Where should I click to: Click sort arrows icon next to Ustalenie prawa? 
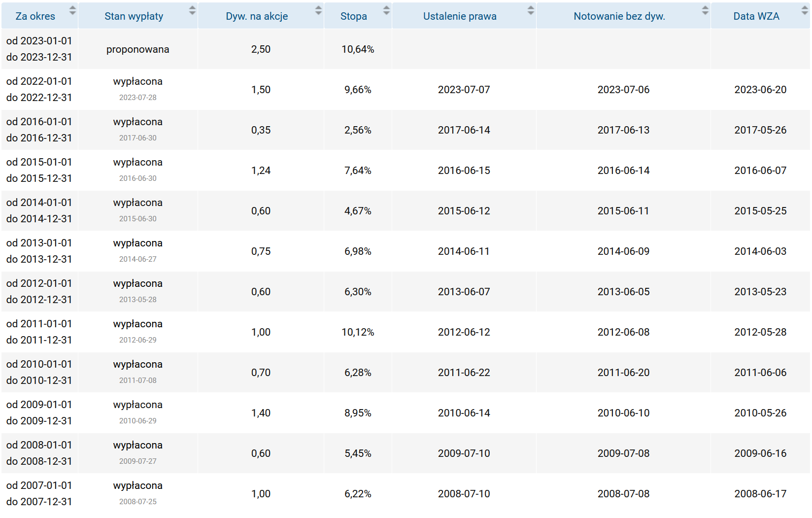(x=531, y=10)
